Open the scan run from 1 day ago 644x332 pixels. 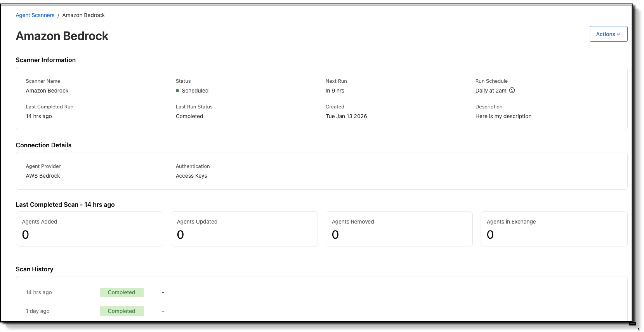[x=37, y=311]
